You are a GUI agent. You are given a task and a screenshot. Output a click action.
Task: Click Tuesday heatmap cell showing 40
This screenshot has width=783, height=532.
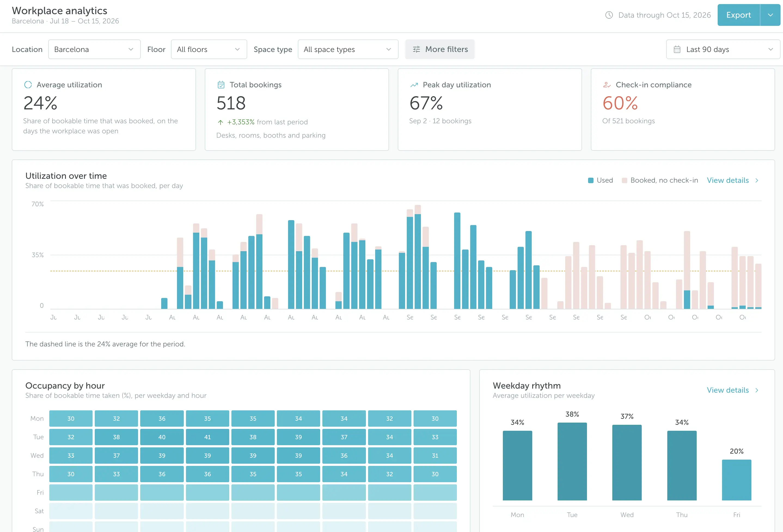(162, 437)
